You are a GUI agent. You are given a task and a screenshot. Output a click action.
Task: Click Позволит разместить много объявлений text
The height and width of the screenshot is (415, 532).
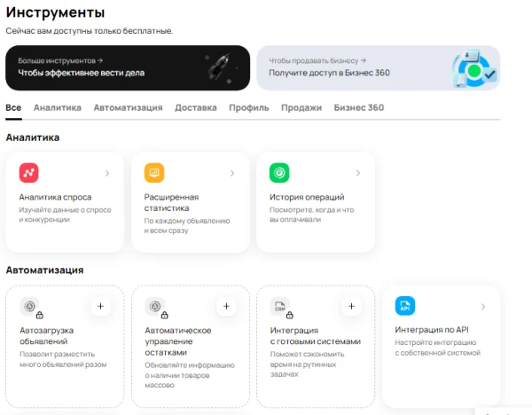(x=63, y=359)
